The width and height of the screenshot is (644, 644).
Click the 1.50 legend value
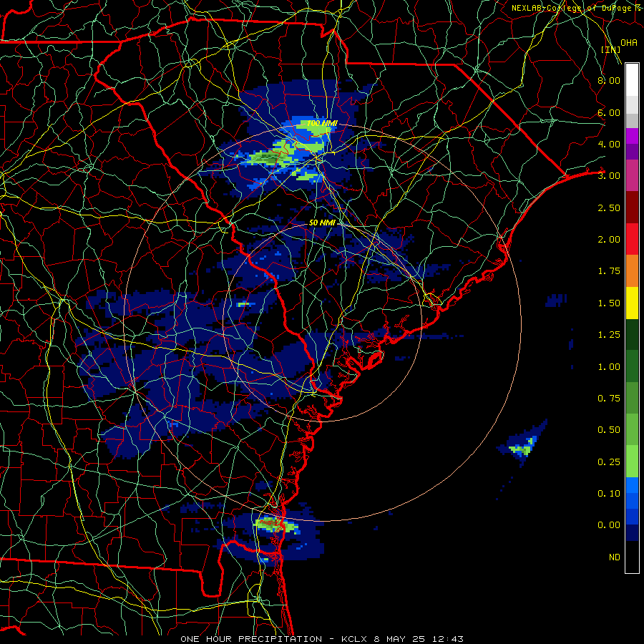(x=609, y=303)
